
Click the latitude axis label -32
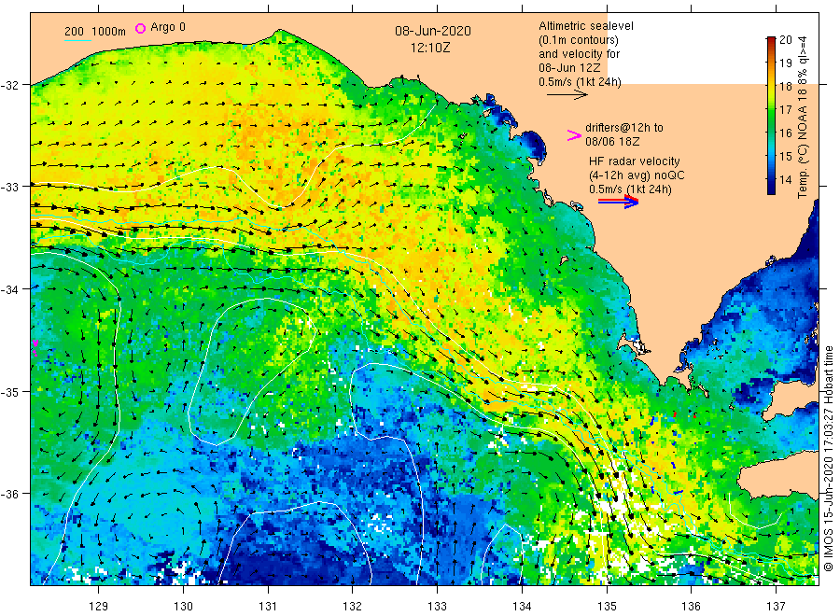pyautogui.click(x=10, y=85)
